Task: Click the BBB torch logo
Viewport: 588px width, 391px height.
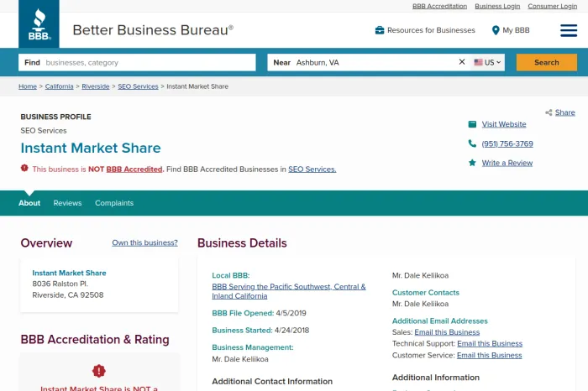Action: [x=39, y=24]
